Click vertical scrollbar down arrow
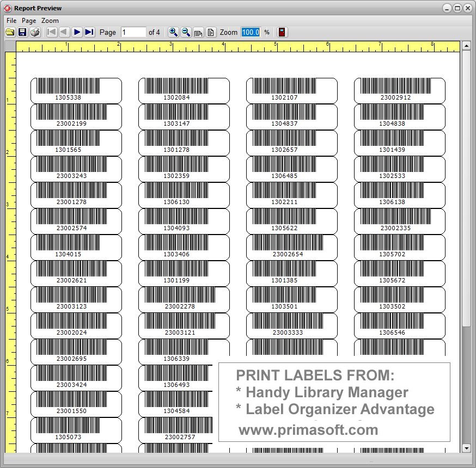This screenshot has height=468, width=476. (466, 448)
